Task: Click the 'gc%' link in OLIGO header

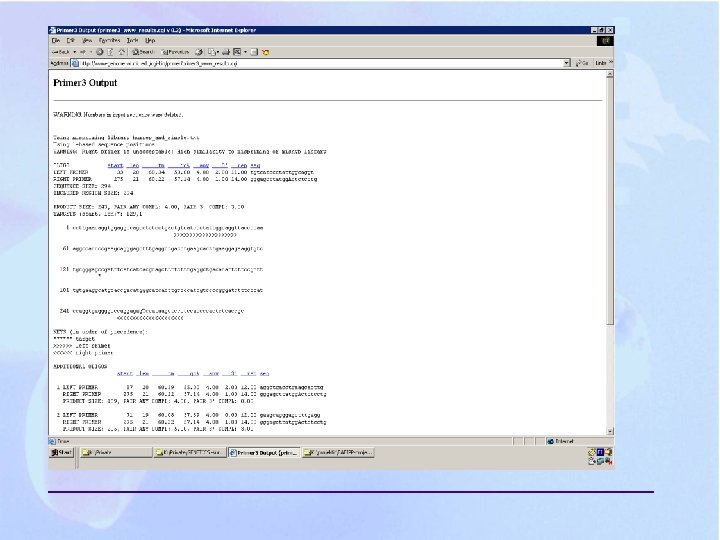Action: [x=179, y=165]
